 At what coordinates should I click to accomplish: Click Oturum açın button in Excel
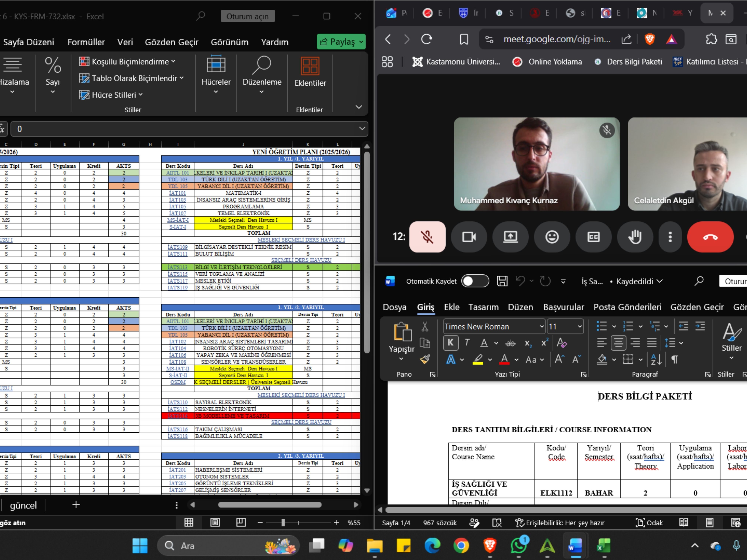point(248,16)
